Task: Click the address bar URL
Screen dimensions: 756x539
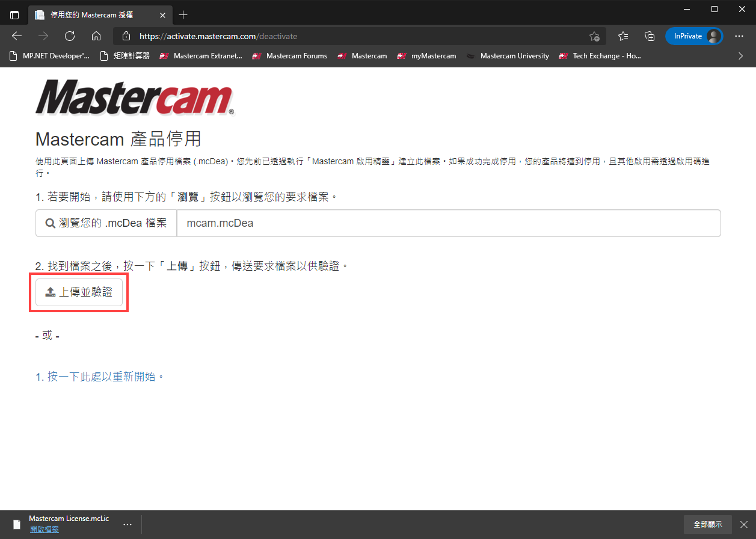Action: 218,36
